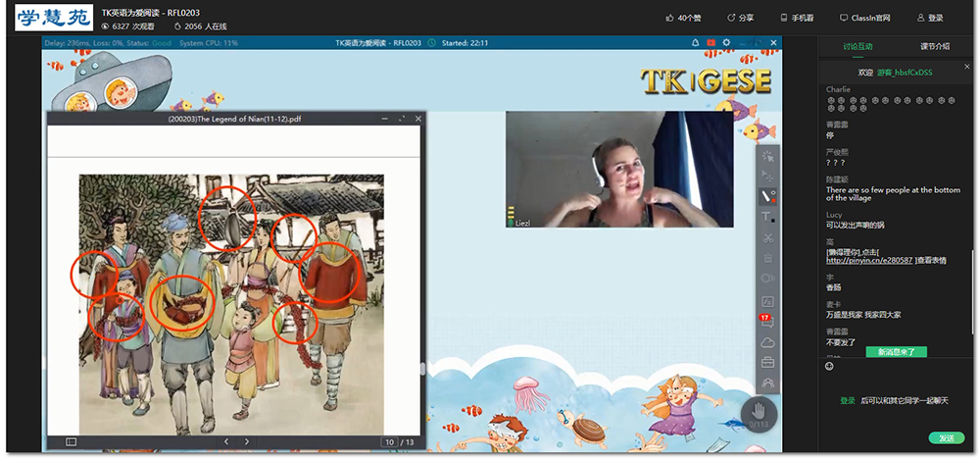This screenshot has width=980, height=459.
Task: Switch to the 课节介绍 tab
Action: 935,46
